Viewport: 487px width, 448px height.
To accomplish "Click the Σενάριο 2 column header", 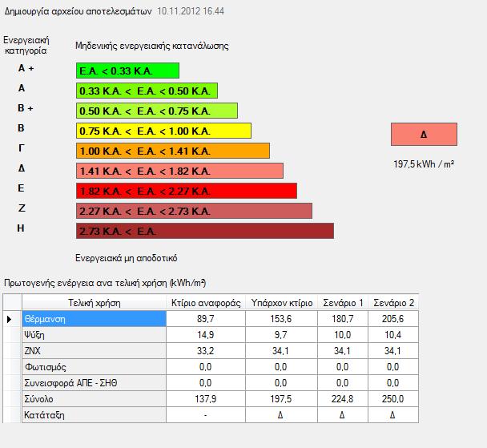I will pos(393,302).
